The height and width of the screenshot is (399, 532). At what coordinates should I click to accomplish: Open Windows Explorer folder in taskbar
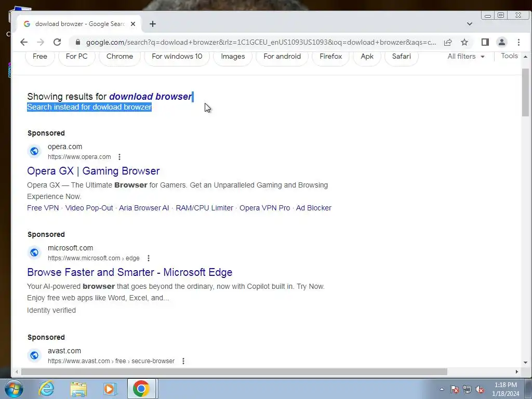tap(79, 389)
